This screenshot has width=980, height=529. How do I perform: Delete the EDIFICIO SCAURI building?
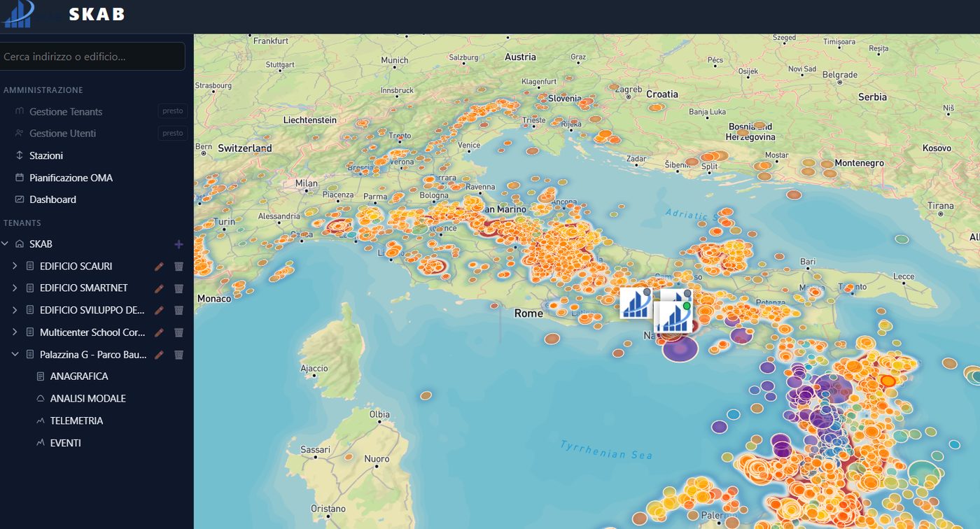point(178,267)
